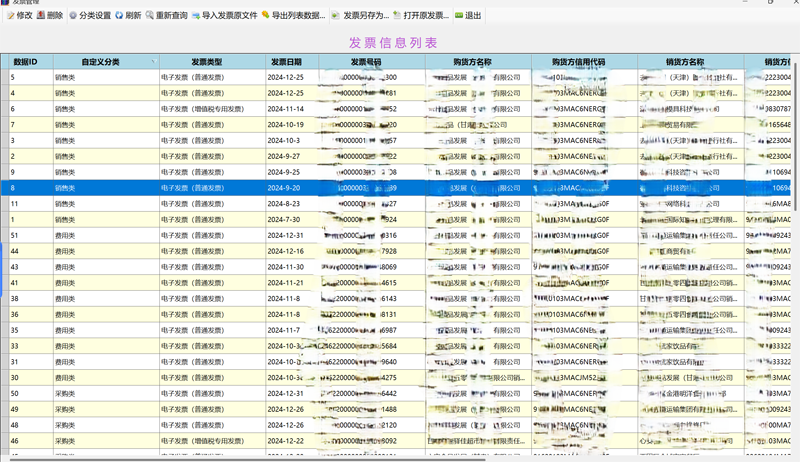Click 销售类 category cell in row ID 1
The width and height of the screenshot is (800, 462).
pyautogui.click(x=106, y=220)
